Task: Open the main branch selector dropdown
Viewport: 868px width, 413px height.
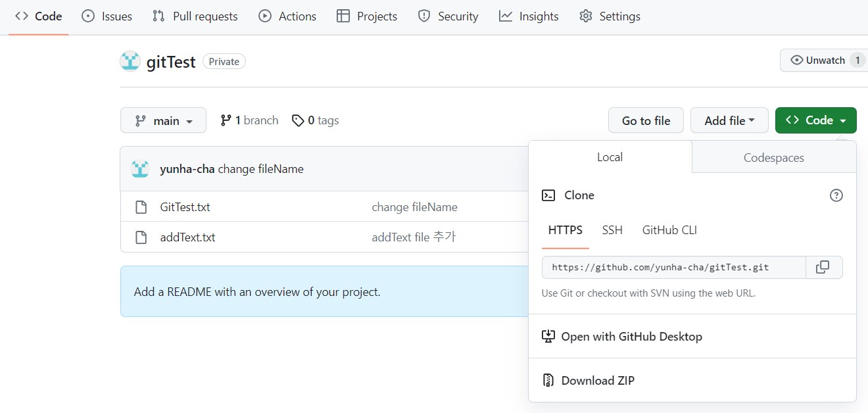Action: point(163,120)
